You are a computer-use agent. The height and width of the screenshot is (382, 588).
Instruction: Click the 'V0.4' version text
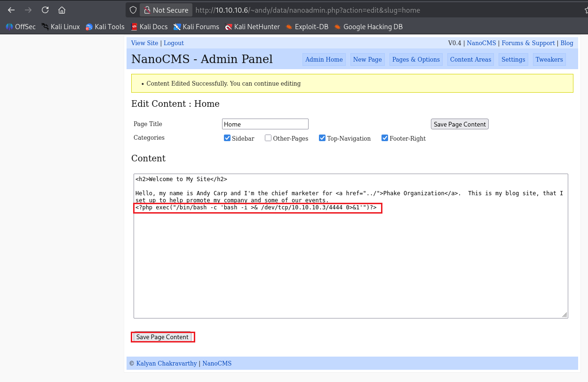[455, 43]
